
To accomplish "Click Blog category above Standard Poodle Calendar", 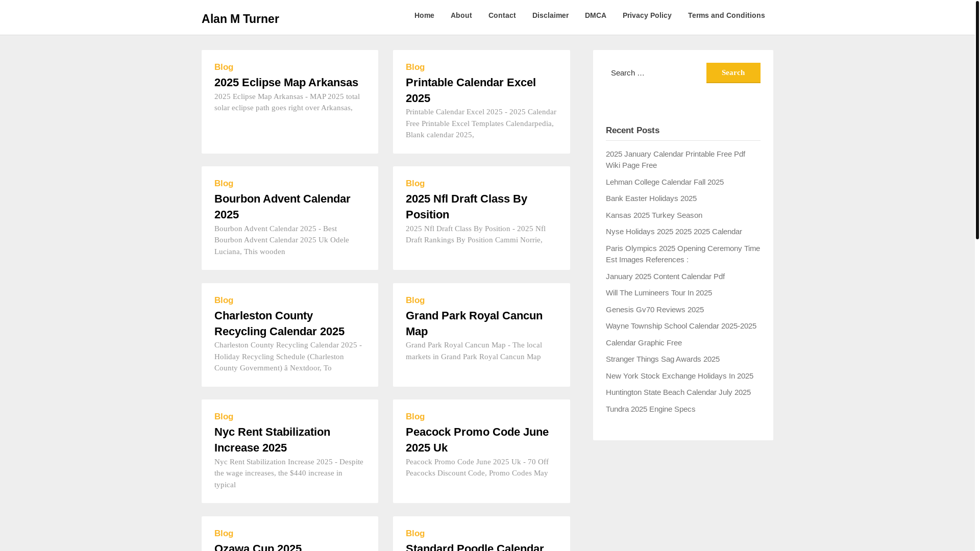I will click(415, 534).
